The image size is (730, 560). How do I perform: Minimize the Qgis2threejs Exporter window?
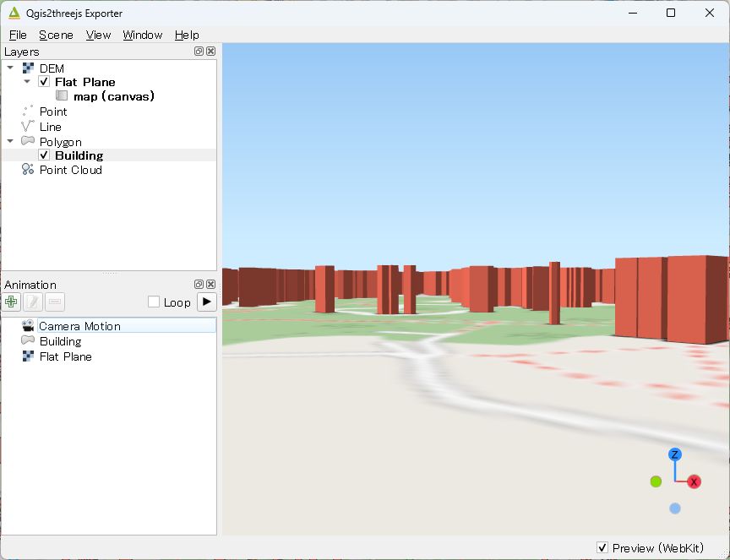click(633, 13)
